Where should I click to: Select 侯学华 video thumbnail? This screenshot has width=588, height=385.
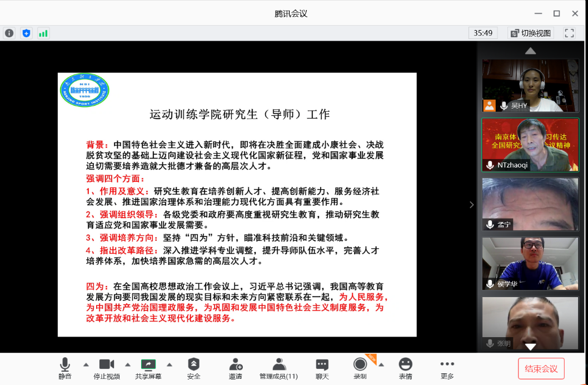pos(530,263)
